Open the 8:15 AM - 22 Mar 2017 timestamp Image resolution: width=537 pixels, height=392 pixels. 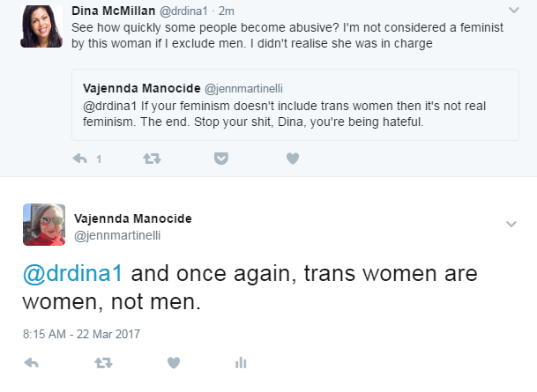tap(81, 334)
